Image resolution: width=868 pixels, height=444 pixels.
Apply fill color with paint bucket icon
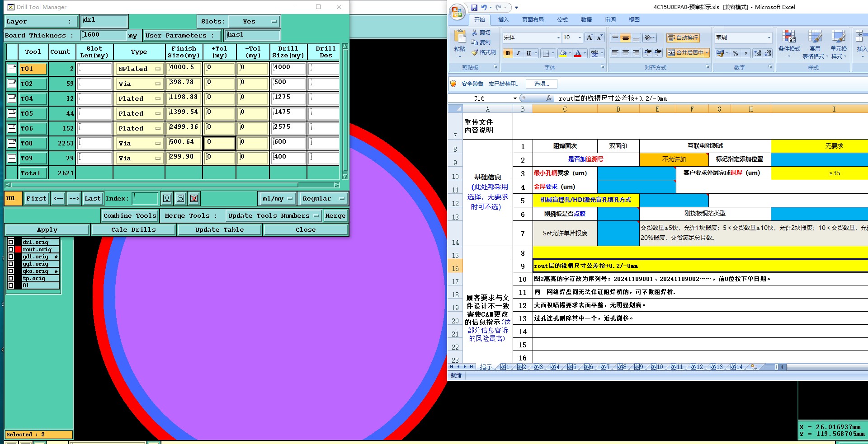(x=563, y=53)
